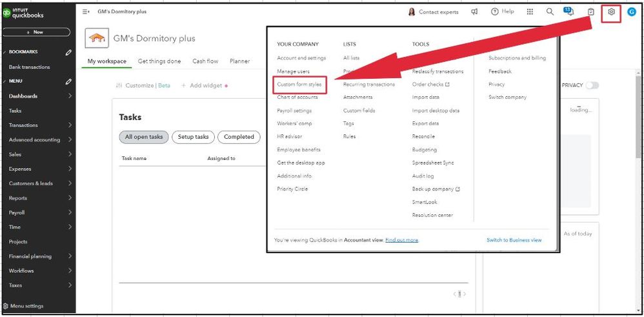Select Reclassify transactions
Screen dimensions: 644x317
pyautogui.click(x=438, y=71)
